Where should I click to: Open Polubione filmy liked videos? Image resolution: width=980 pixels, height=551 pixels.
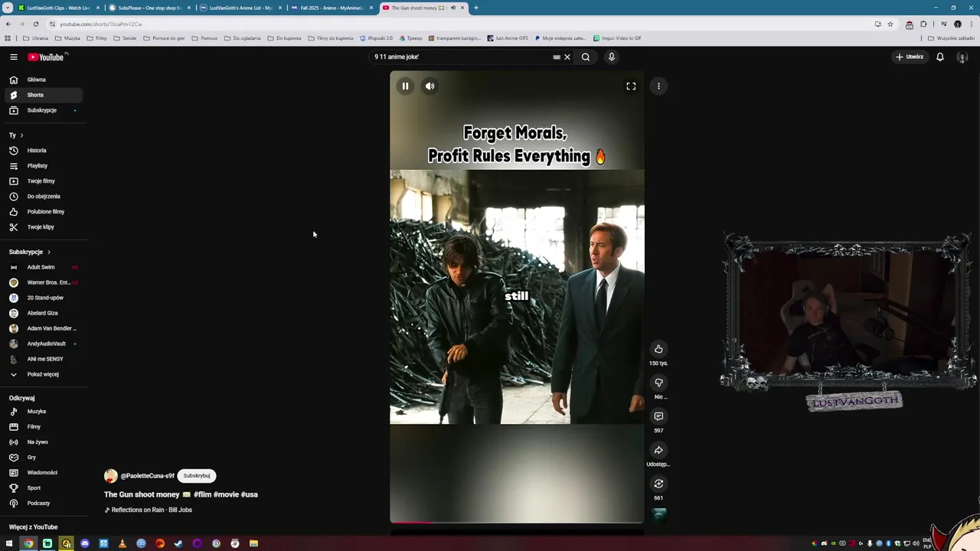tap(44, 211)
